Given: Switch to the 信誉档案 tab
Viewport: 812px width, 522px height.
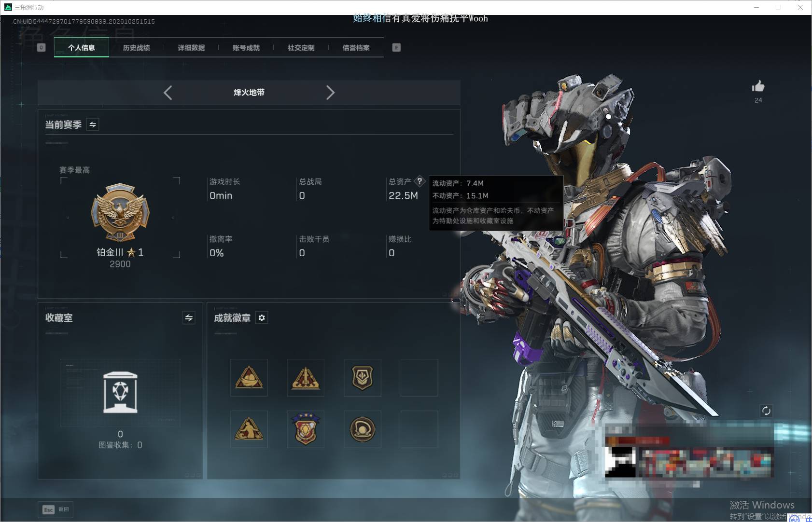Looking at the screenshot, I should (356, 47).
